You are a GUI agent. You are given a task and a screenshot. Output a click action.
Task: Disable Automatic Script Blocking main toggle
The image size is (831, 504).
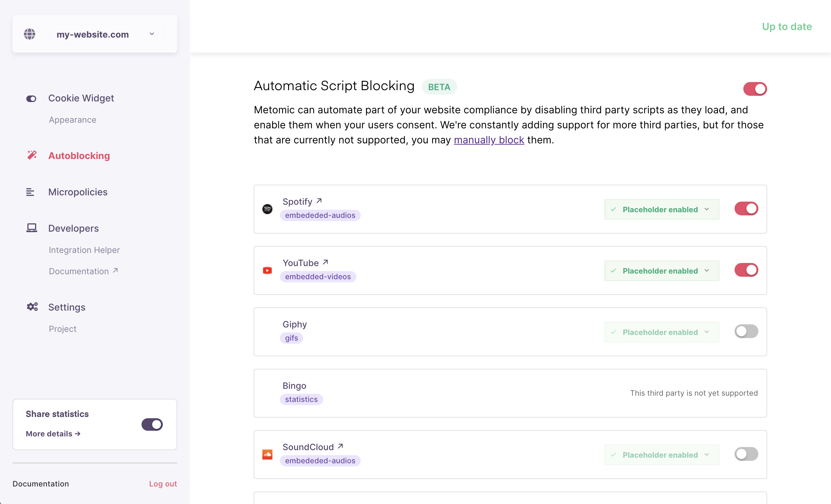coord(755,89)
